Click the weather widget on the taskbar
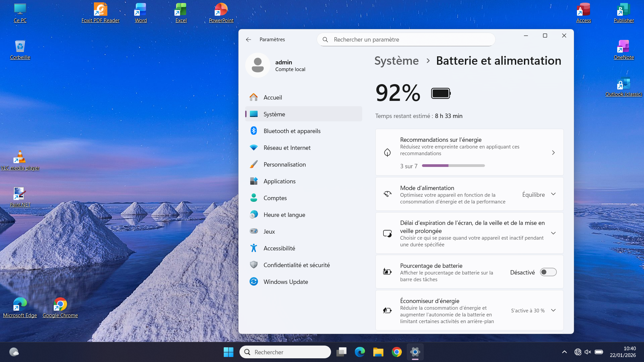This screenshot has height=362, width=644. pos(14,352)
